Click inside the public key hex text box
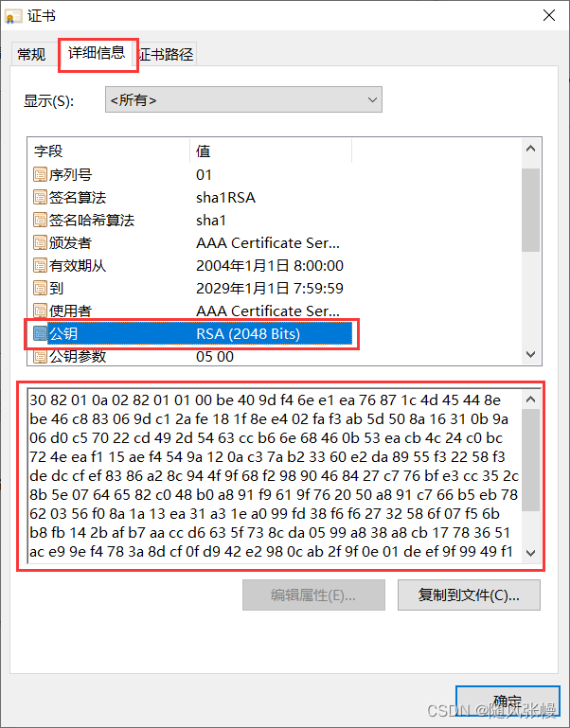The width and height of the screenshot is (570, 728). [x=275, y=476]
